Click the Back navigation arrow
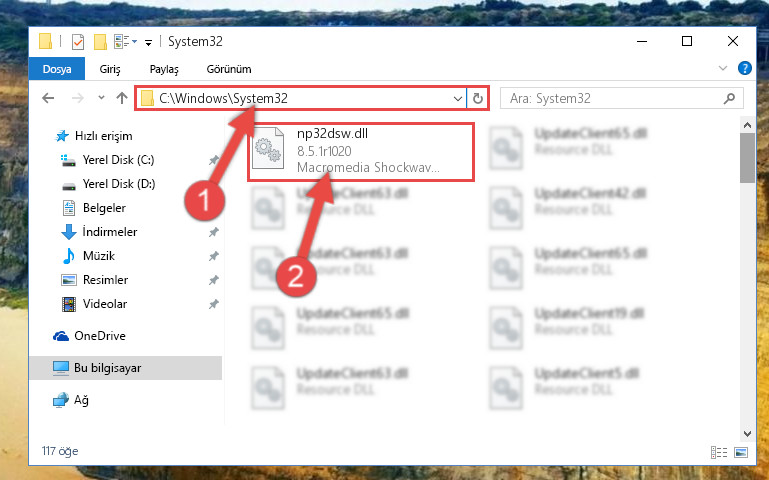Viewport: 769px width, 480px height. [48, 98]
